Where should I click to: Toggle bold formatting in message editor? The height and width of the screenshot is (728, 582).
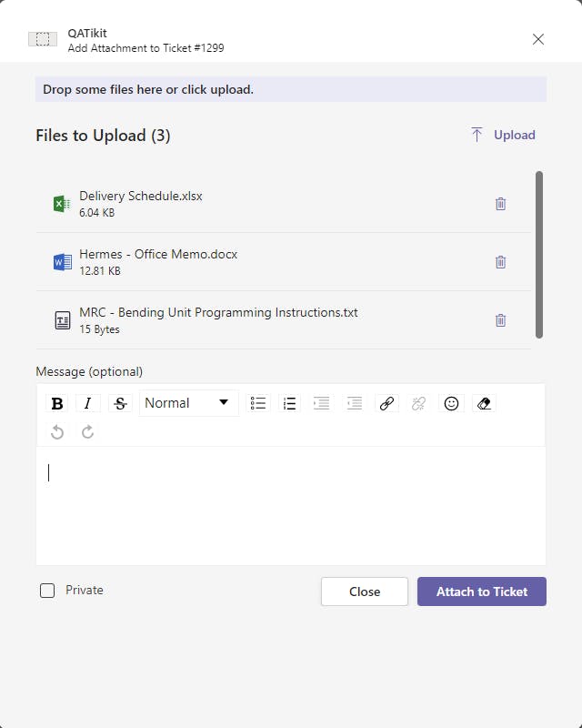[57, 403]
